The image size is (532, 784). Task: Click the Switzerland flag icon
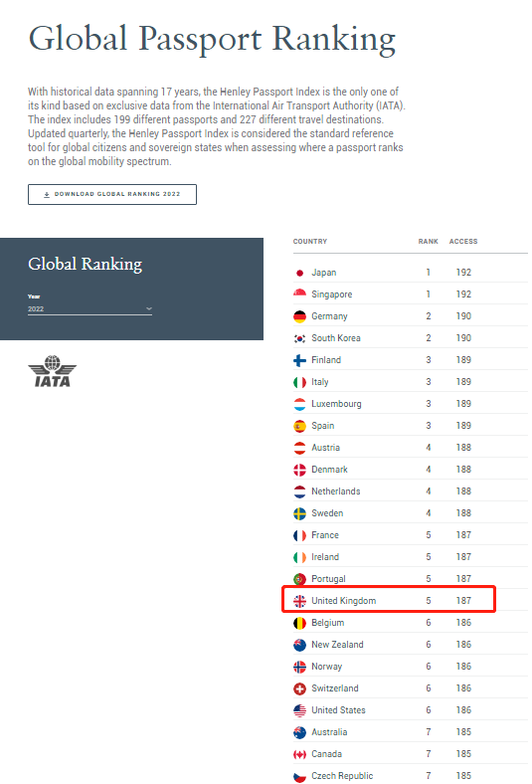[x=299, y=688]
